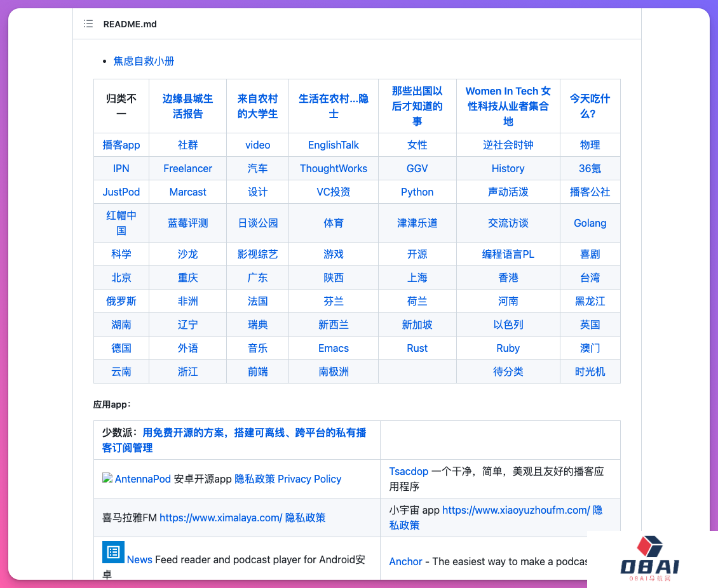Open the Women In Tech header link
The height and width of the screenshot is (588, 718).
click(x=508, y=106)
